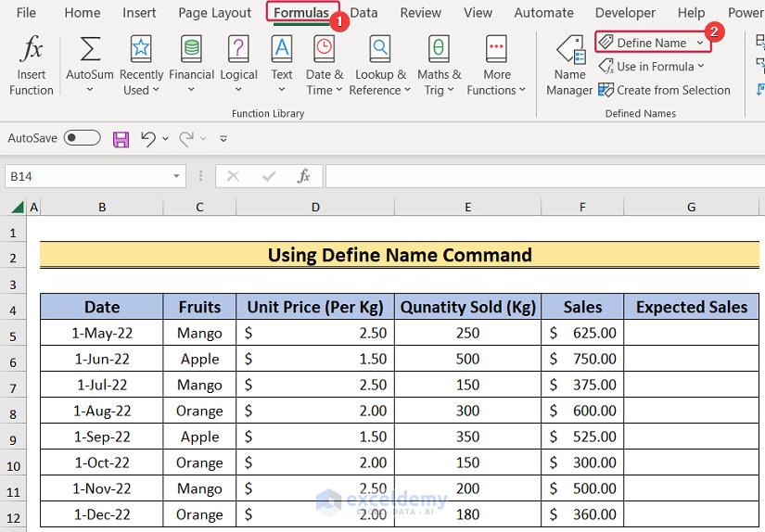Viewport: 765px width, 532px height.
Task: Switch to the Page Layout tab
Action: (214, 13)
